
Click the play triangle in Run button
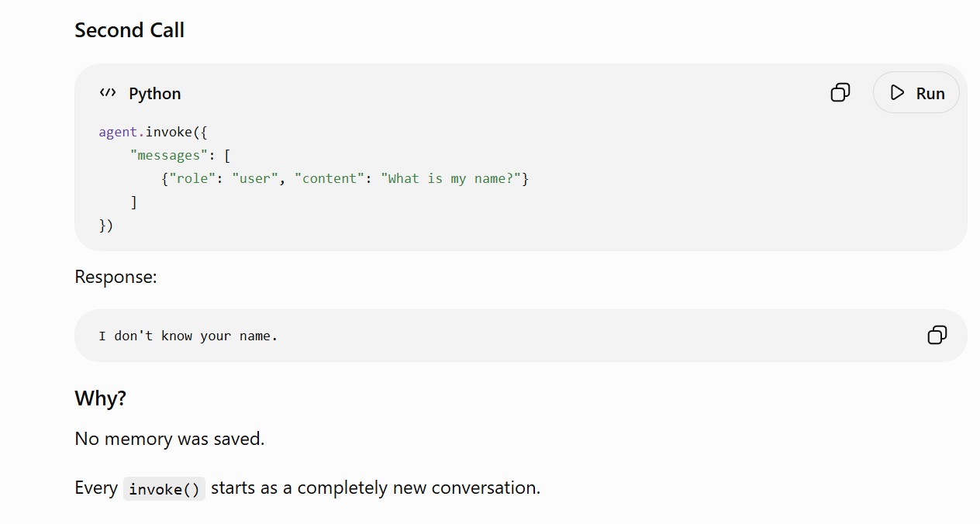point(897,93)
